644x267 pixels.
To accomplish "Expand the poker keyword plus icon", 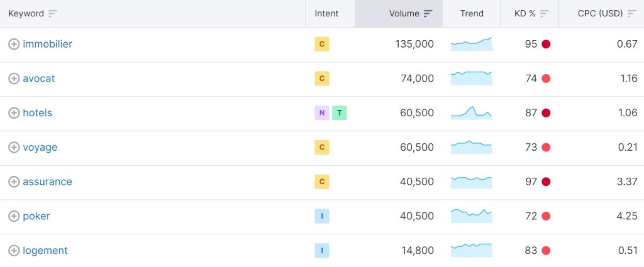I will coord(14,216).
